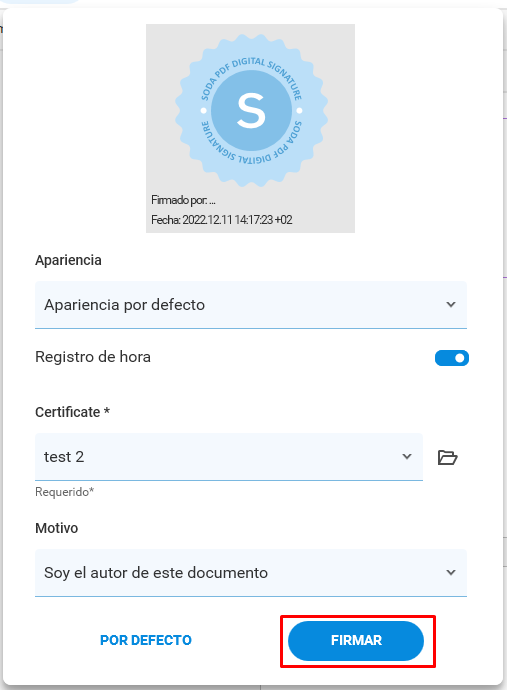
Task: Click the Certificate * field label
Action: pyautogui.click(x=72, y=412)
